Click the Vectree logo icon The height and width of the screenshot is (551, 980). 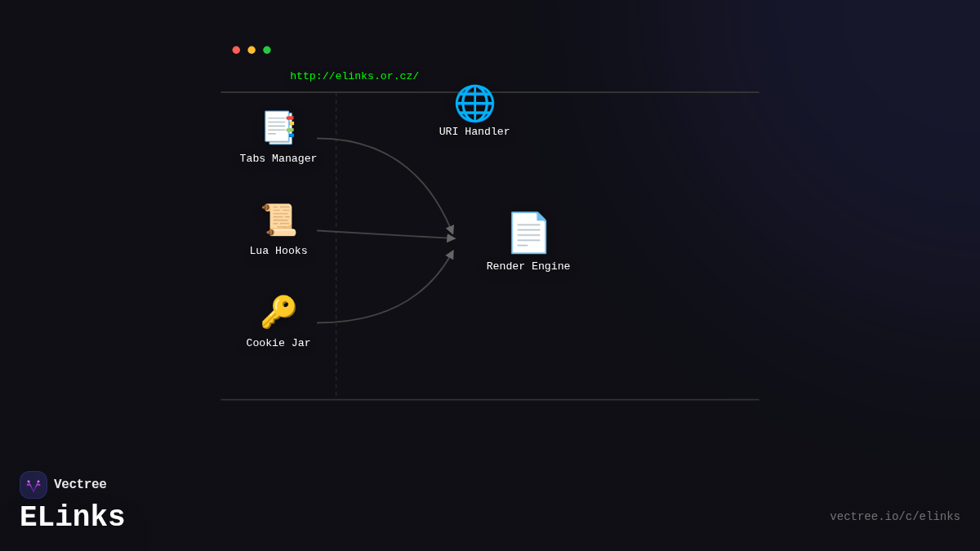point(33,485)
